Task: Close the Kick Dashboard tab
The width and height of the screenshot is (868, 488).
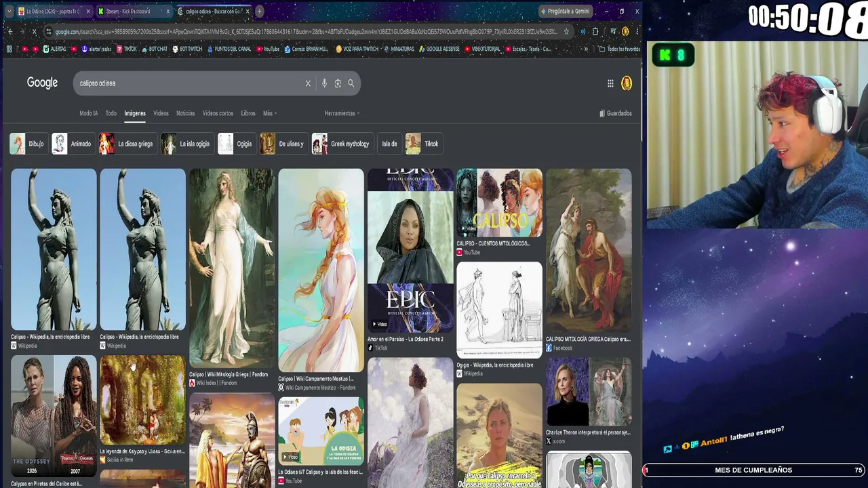Action: click(167, 11)
